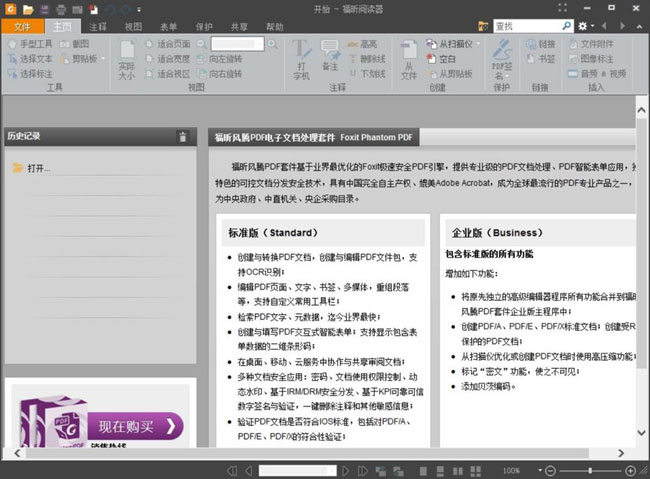Select the 打字机 typewriter tool
This screenshot has width=650, height=479.
click(x=301, y=60)
